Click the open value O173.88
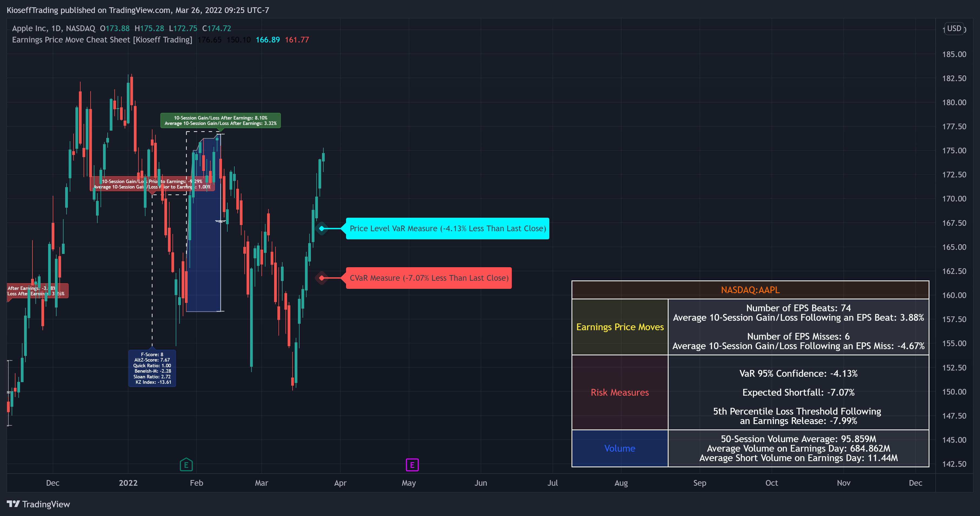The height and width of the screenshot is (516, 980). click(115, 29)
